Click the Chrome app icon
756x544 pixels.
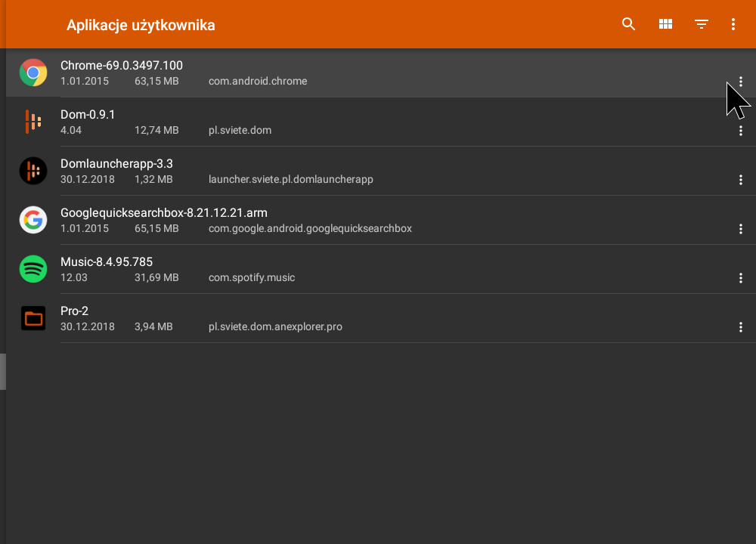click(33, 73)
